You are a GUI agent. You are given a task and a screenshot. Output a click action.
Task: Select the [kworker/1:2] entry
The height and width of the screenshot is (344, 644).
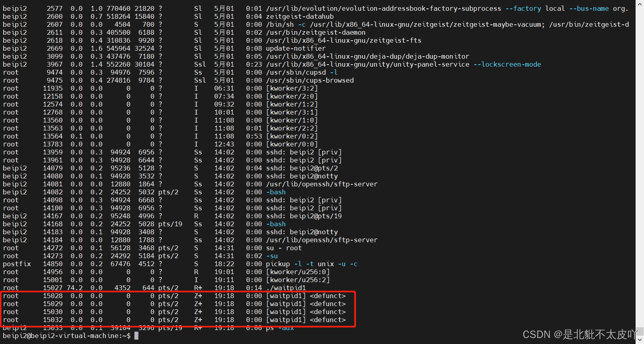(292, 104)
